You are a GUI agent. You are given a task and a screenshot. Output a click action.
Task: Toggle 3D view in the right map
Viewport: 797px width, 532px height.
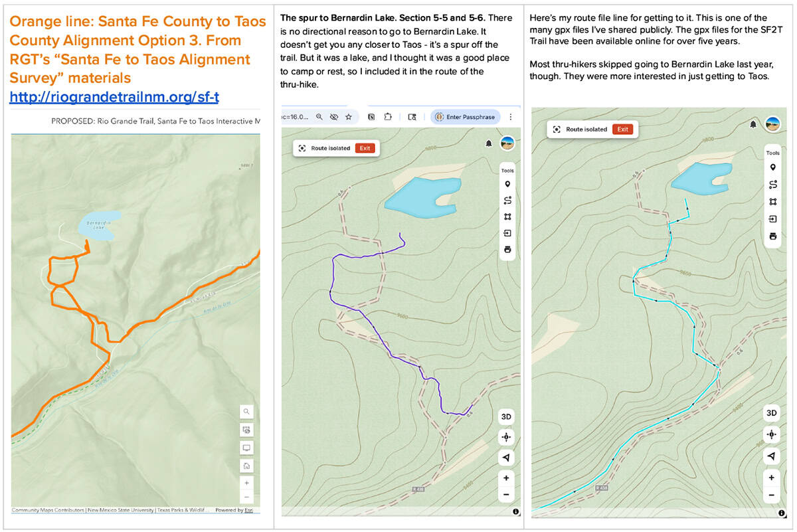(x=771, y=413)
